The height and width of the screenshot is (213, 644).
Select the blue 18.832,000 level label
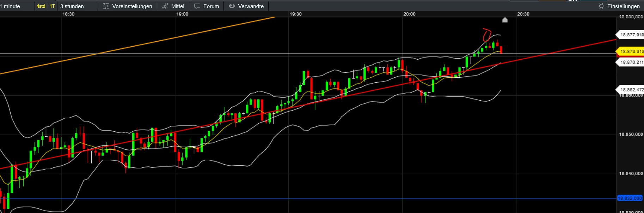click(630, 198)
